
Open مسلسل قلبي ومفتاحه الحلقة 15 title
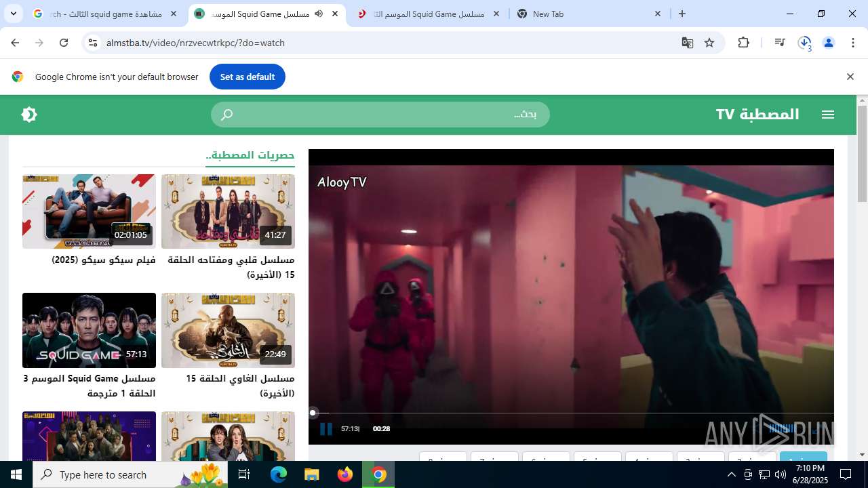coord(231,267)
